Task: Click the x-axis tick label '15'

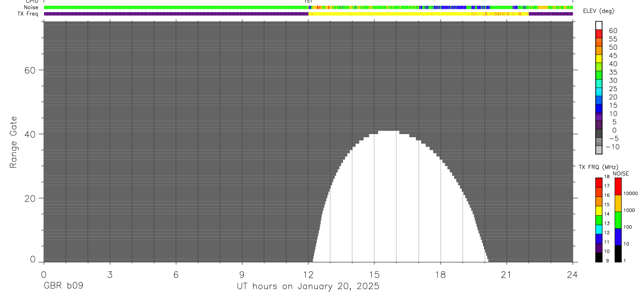Action: pyautogui.click(x=374, y=274)
